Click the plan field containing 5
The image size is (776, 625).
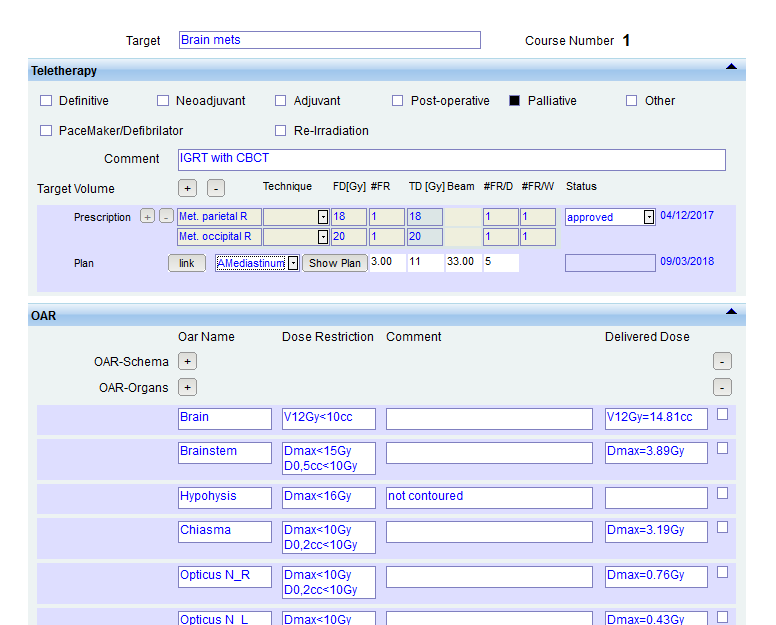point(501,263)
